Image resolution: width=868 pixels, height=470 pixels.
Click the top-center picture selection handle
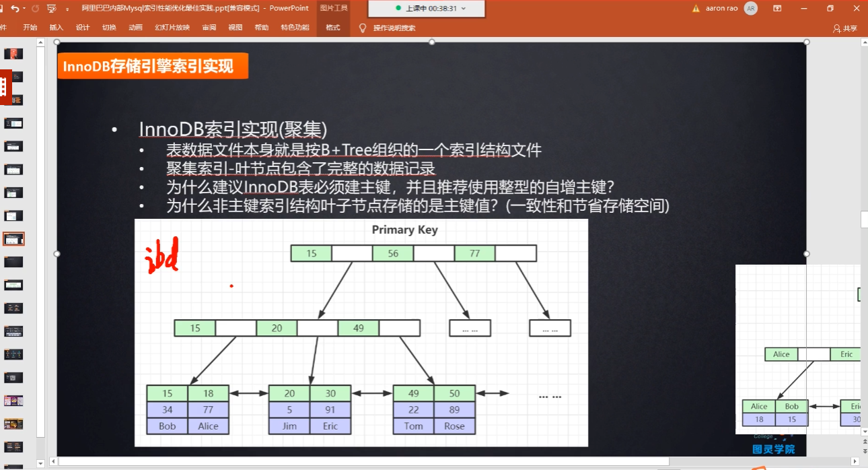431,42
